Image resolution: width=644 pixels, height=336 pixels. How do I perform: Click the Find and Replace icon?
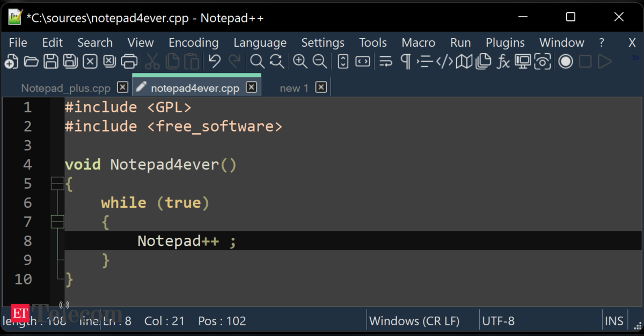277,62
